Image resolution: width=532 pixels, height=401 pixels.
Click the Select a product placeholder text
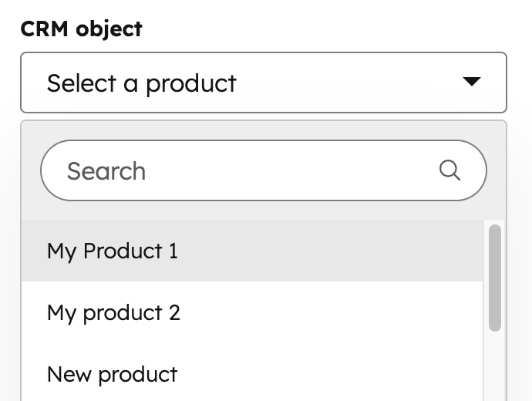[x=142, y=83]
